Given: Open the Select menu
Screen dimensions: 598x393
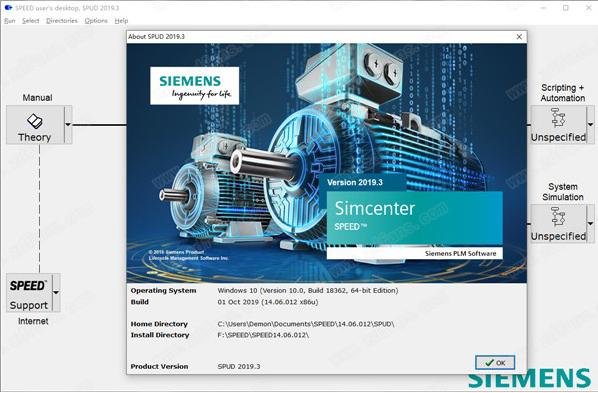Looking at the screenshot, I should (31, 21).
